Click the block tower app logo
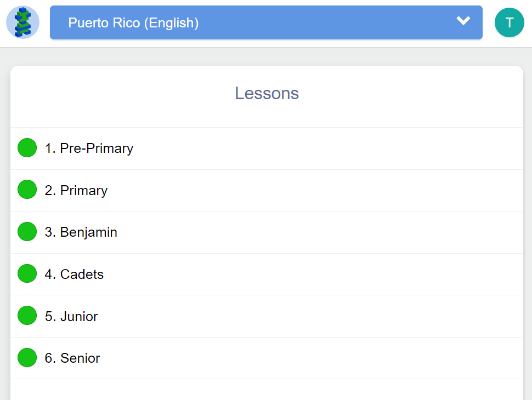The height and width of the screenshot is (400, 532). click(x=22, y=22)
